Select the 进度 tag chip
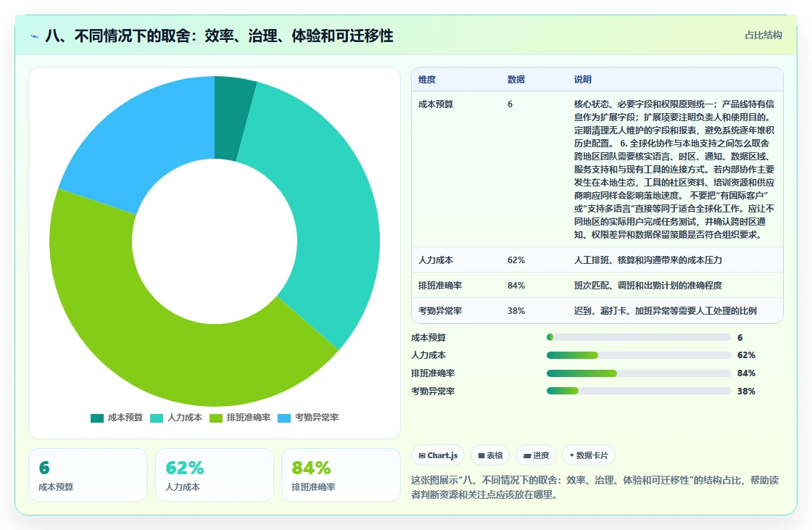This screenshot has height=530, width=812. 536,455
